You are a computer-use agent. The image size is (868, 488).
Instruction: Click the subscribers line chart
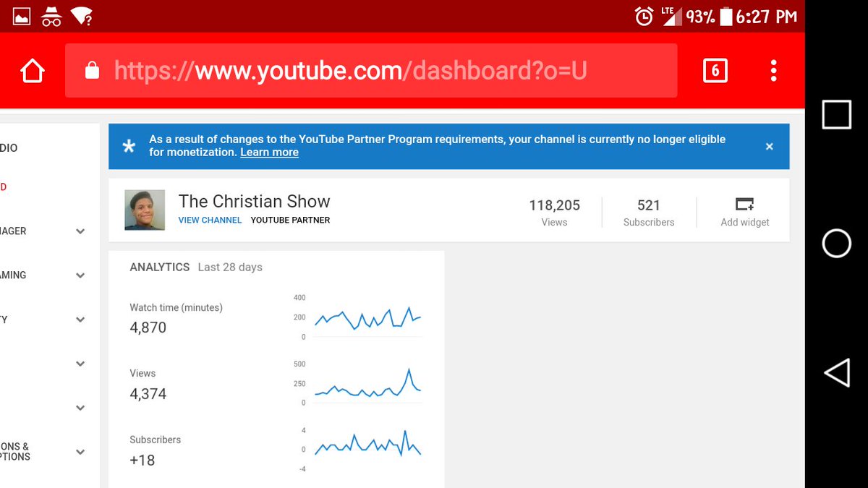tap(367, 443)
